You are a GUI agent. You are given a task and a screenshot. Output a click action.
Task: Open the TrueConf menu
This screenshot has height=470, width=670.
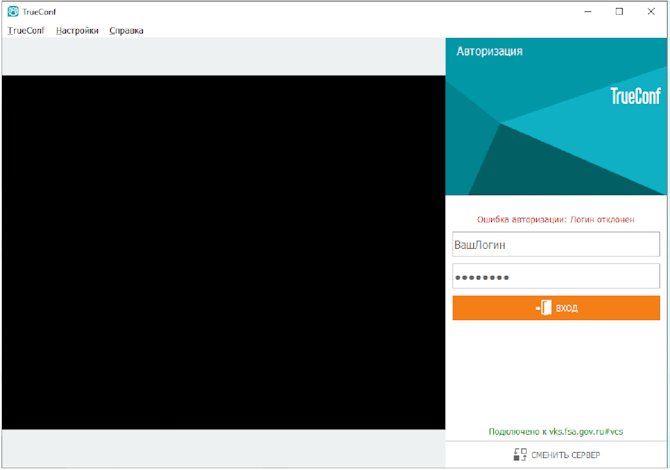click(26, 30)
